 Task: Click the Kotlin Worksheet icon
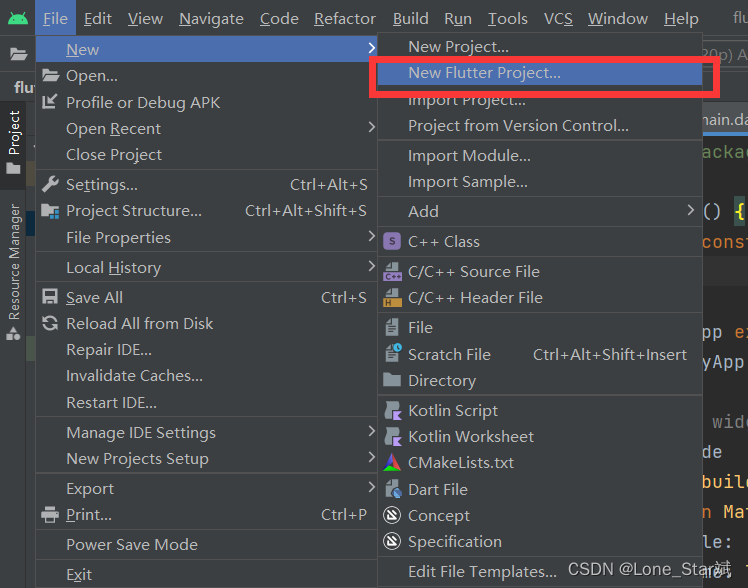393,436
